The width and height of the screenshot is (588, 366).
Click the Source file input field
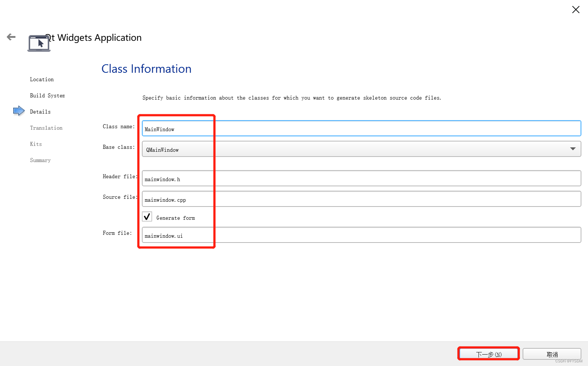click(x=361, y=199)
